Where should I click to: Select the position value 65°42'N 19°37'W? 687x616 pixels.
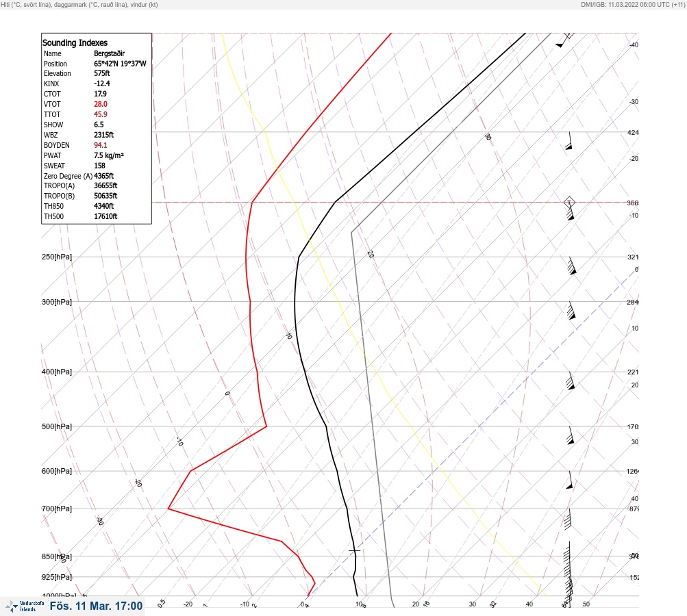[120, 64]
